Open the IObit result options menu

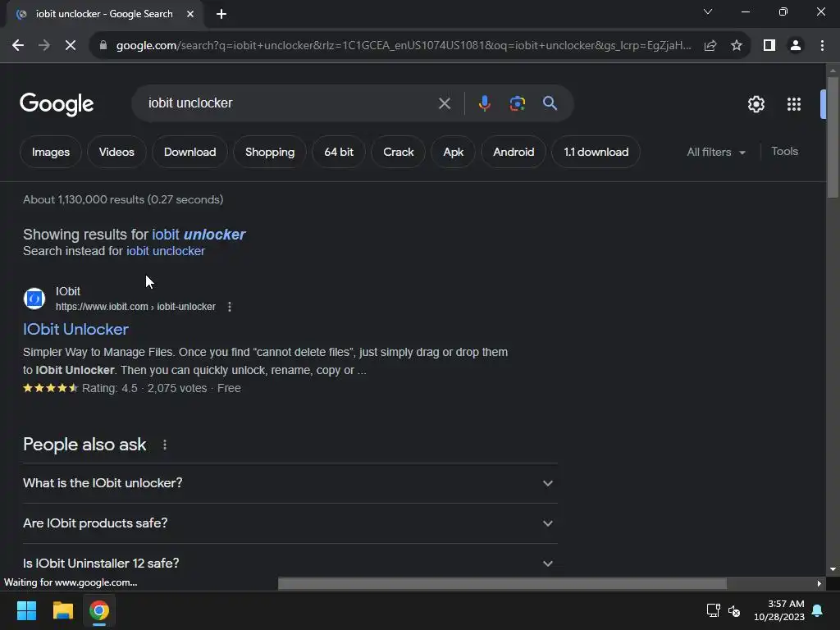(x=230, y=307)
